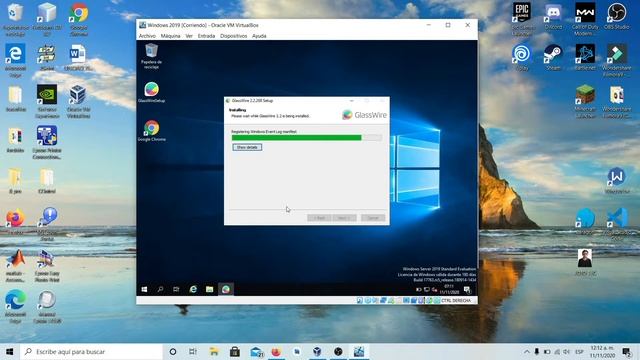
Task: Open Internet Explorer in the VM taskbar
Action: tap(193, 289)
